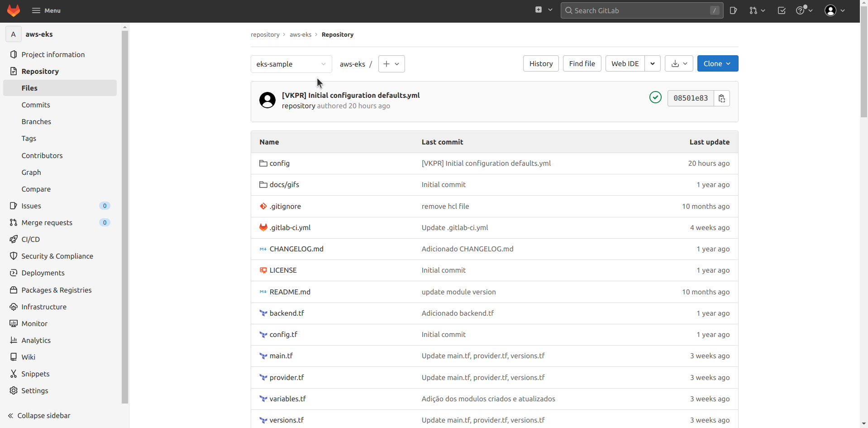Click the CI/CD rocket icon

click(x=14, y=239)
